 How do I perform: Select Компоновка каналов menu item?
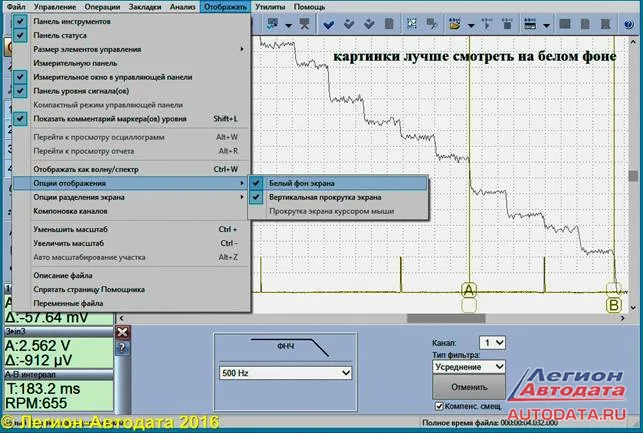131,211
